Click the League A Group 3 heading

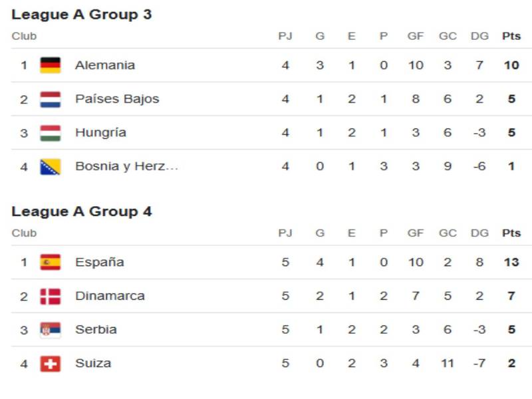tap(82, 15)
